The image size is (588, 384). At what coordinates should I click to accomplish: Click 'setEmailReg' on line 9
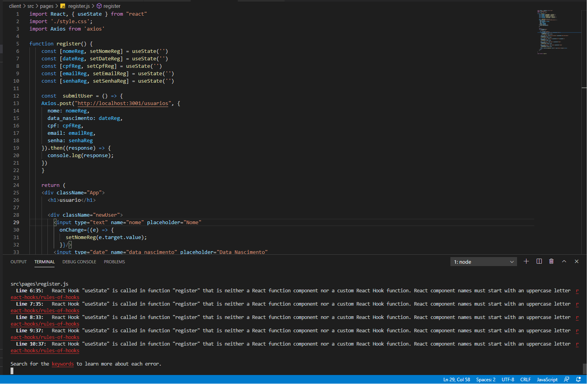(109, 74)
